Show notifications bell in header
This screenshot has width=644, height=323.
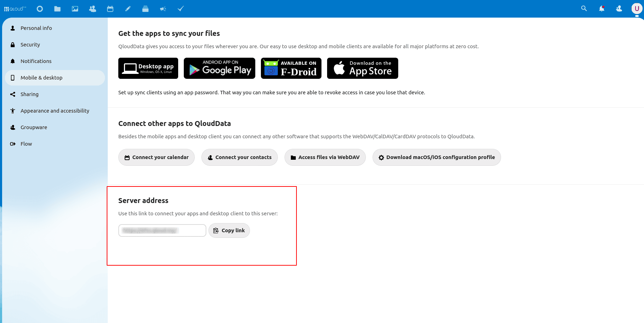[602, 8]
